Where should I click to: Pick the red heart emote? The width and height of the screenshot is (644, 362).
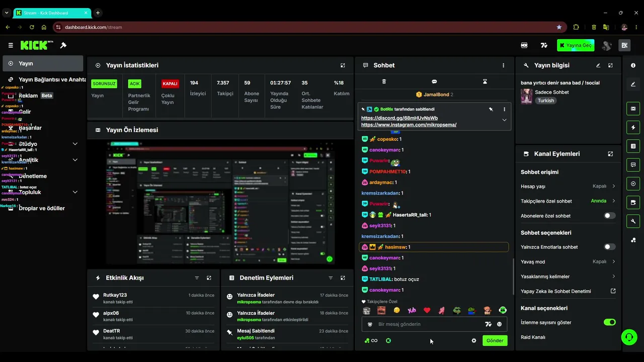click(x=427, y=310)
